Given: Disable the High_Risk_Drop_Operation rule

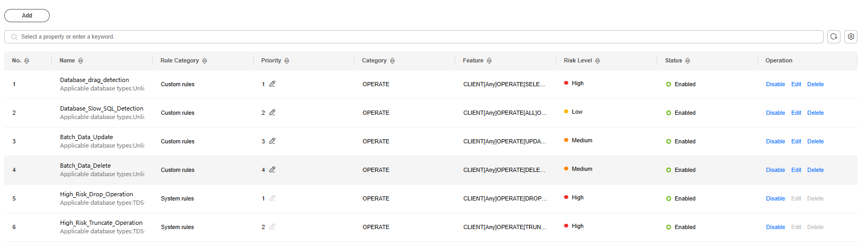Looking at the screenshot, I should pos(775,198).
